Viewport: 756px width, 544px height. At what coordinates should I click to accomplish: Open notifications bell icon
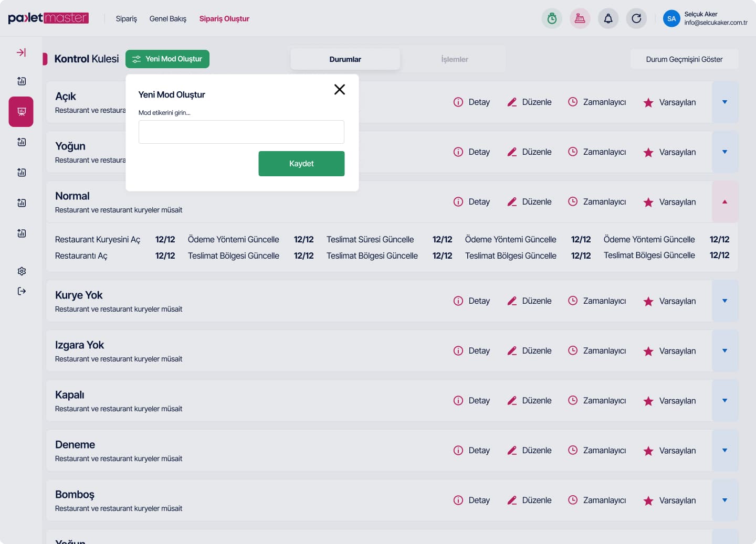(x=608, y=19)
